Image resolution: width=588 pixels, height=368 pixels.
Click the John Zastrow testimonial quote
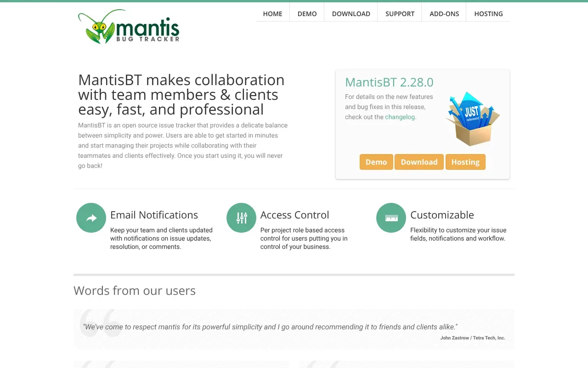[270, 327]
